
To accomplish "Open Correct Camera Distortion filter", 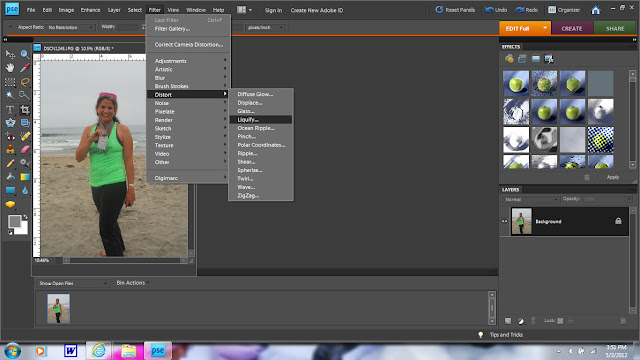I will click(x=189, y=44).
